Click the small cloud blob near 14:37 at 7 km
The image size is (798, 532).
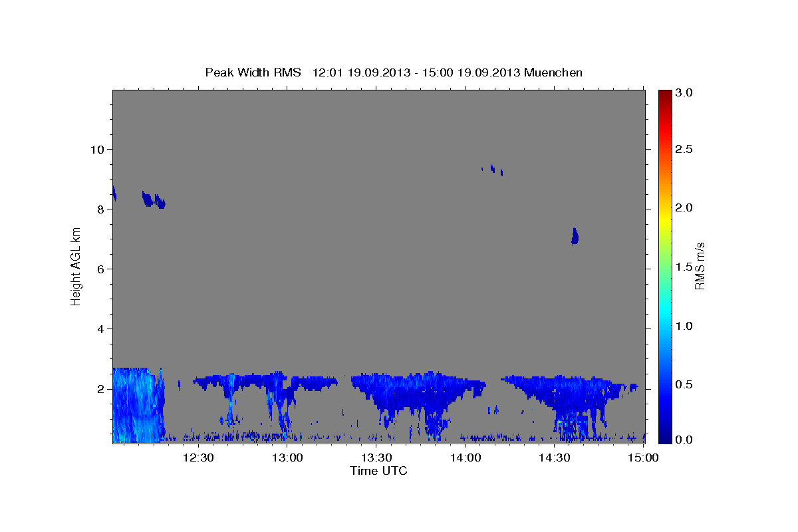[x=575, y=236]
